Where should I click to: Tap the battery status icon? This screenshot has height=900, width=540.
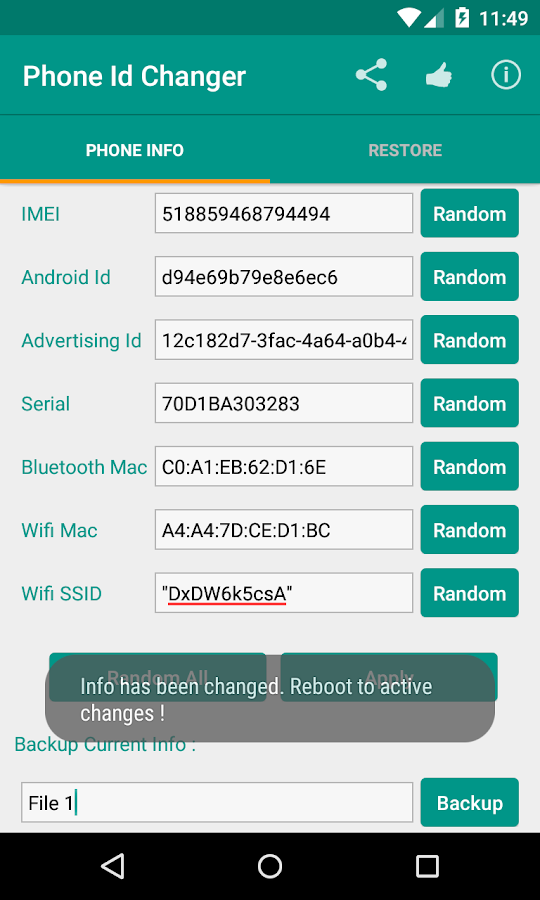point(461,18)
